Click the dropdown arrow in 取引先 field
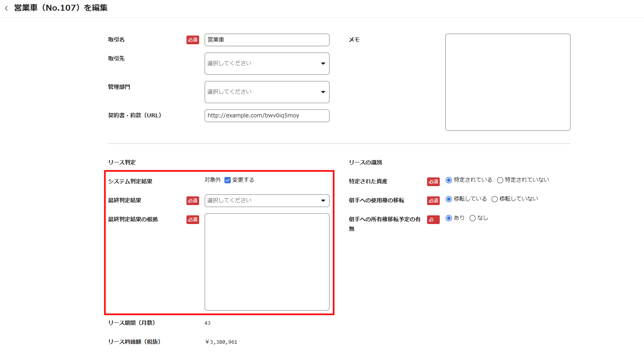 (x=323, y=64)
